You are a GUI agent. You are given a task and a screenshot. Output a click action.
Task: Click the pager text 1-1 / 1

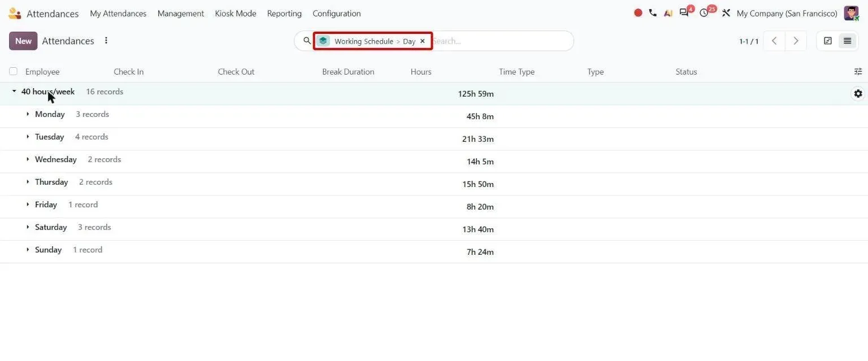tap(749, 41)
